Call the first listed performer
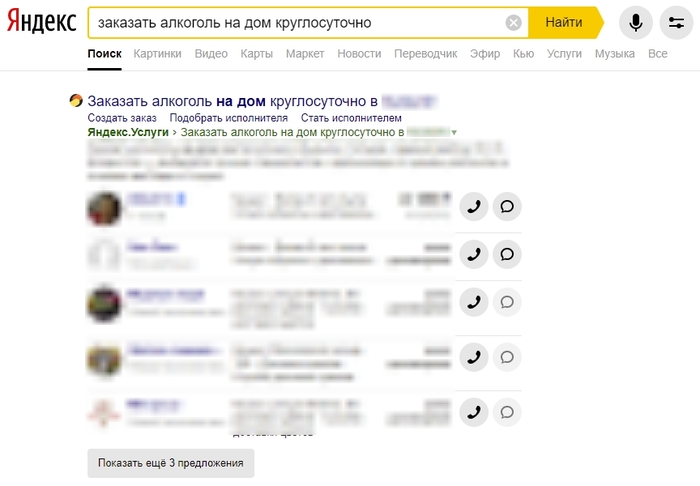Image resolution: width=700 pixels, height=486 pixels. click(x=474, y=207)
